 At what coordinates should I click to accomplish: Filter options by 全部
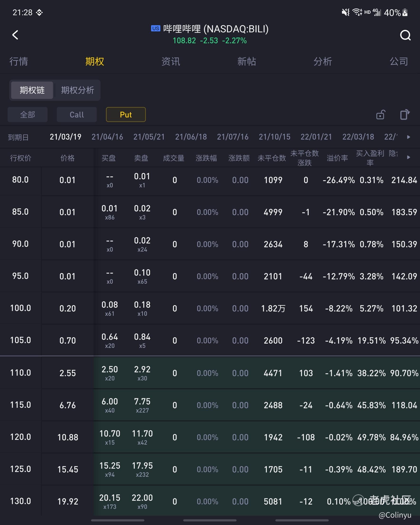(x=28, y=114)
